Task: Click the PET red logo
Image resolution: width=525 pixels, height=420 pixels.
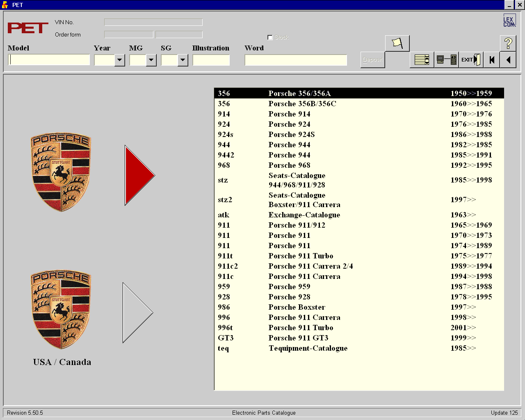Action: pyautogui.click(x=28, y=28)
